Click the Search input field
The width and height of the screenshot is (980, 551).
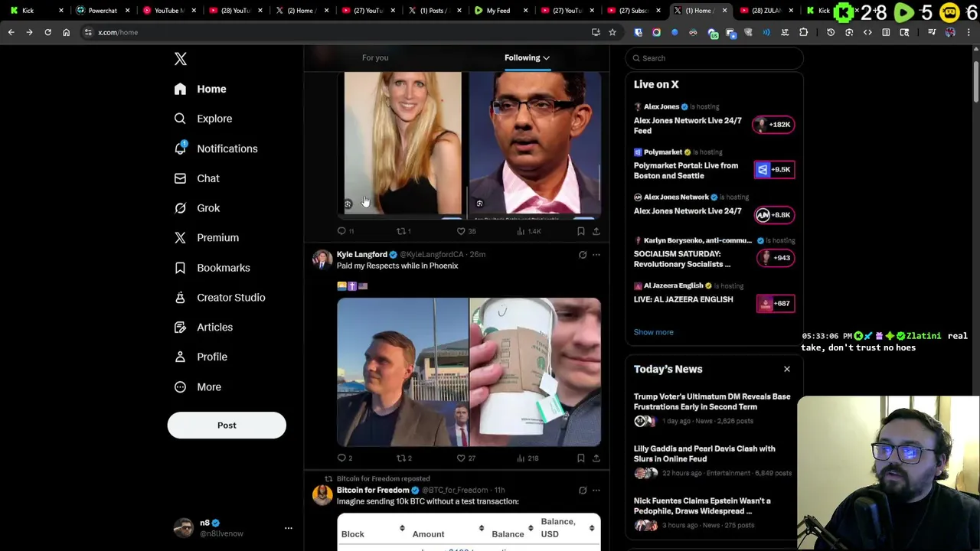pyautogui.click(x=715, y=58)
